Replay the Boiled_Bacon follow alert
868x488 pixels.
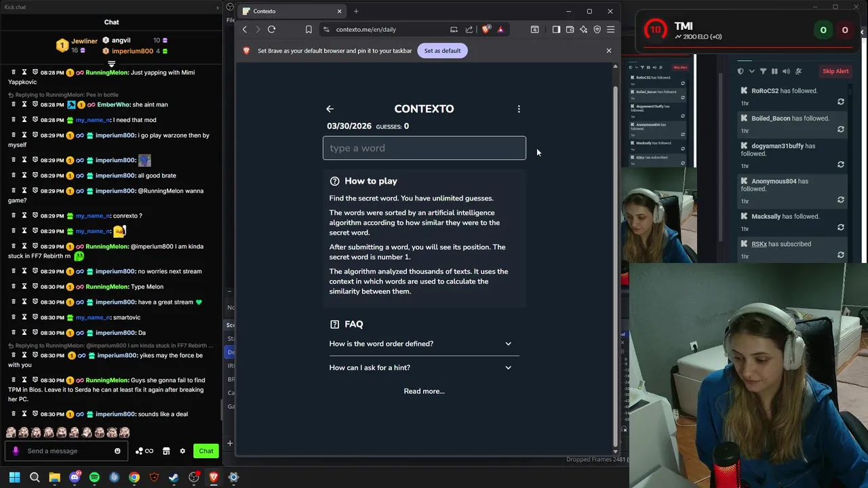click(841, 129)
